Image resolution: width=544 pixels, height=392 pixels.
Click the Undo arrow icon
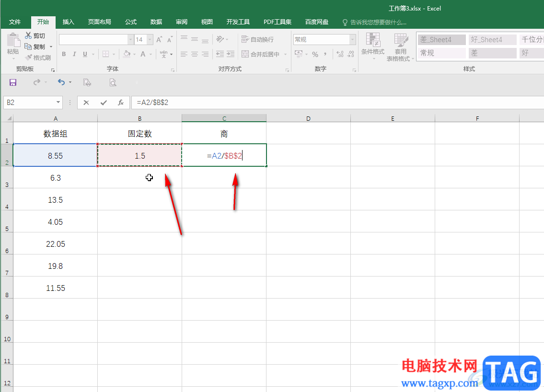click(x=61, y=82)
